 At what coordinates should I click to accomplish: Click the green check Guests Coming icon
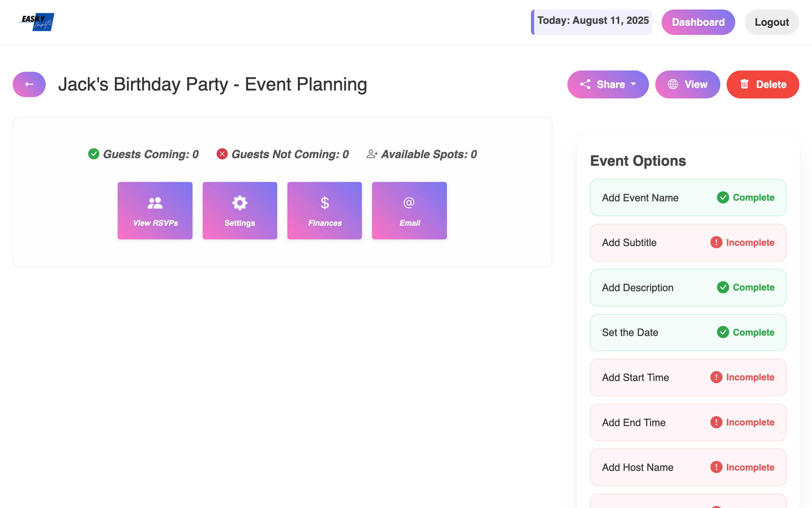pyautogui.click(x=94, y=154)
